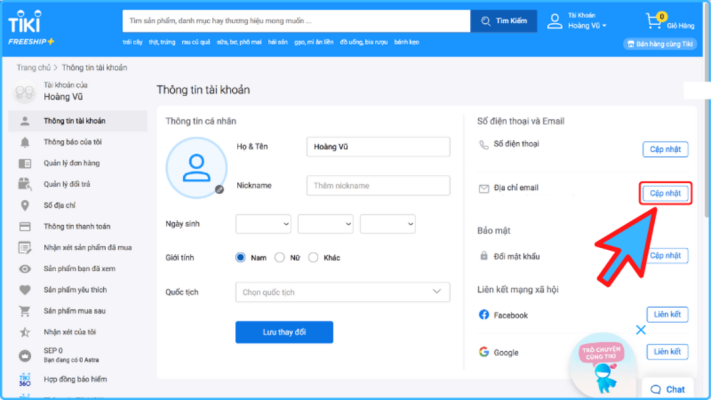Go to Sổ địa chỉ in sidebar
711x400 pixels.
pyautogui.click(x=60, y=205)
